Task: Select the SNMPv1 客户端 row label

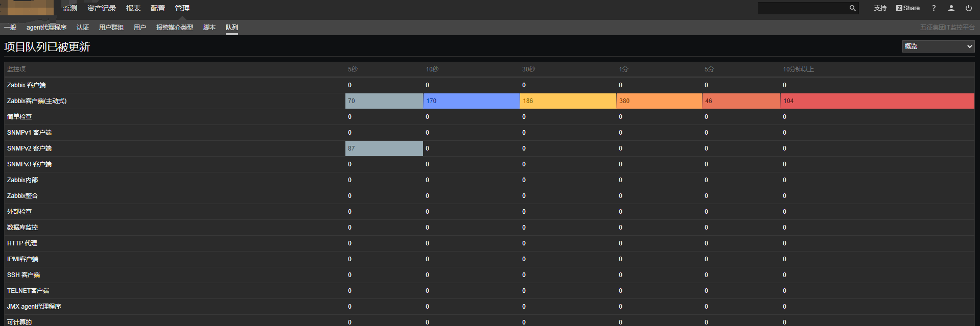Action: pos(30,133)
